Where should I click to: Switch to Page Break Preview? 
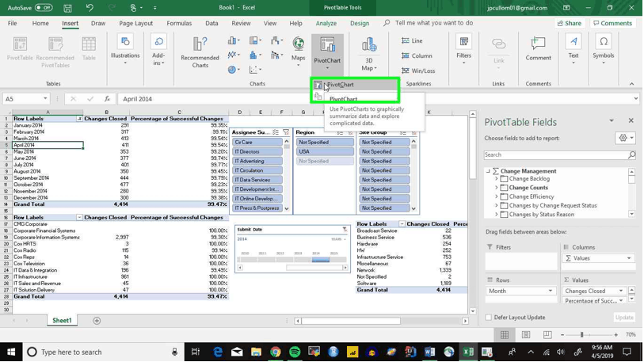(547, 335)
